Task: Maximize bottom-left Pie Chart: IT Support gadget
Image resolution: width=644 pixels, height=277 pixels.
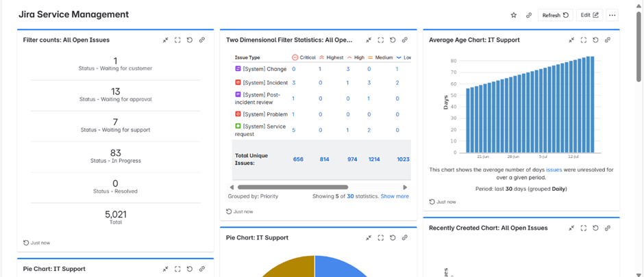Action: click(177, 269)
